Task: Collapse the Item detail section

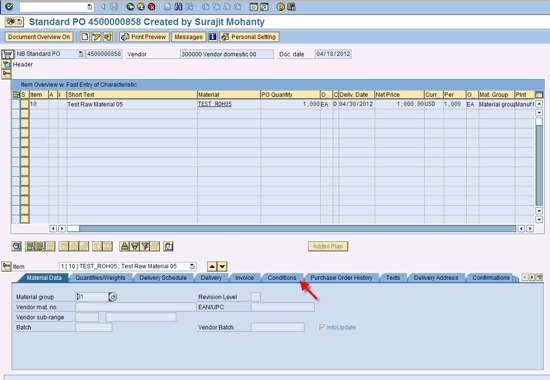Action: click(7, 266)
